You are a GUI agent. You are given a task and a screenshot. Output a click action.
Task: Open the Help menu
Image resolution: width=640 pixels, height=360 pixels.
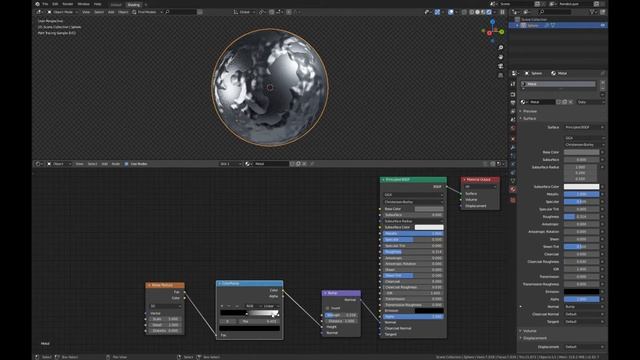point(98,4)
